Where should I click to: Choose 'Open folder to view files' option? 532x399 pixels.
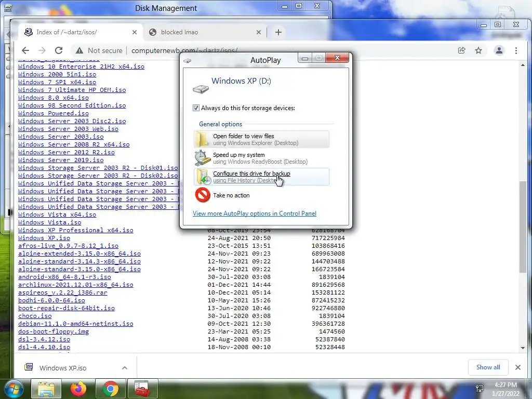pos(262,139)
